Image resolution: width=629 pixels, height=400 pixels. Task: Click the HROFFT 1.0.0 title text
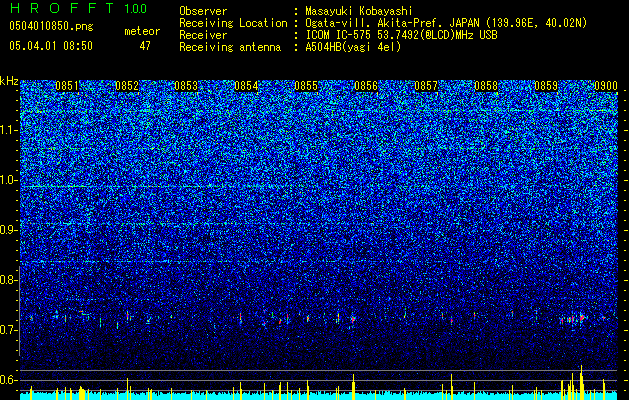pos(78,8)
